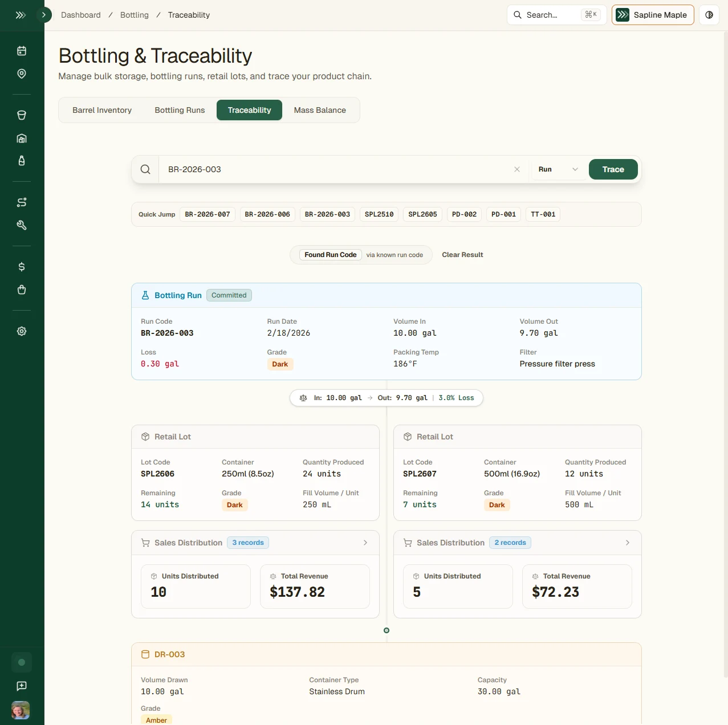Toggle light and dark theme
The width and height of the screenshot is (728, 725).
pyautogui.click(x=709, y=15)
